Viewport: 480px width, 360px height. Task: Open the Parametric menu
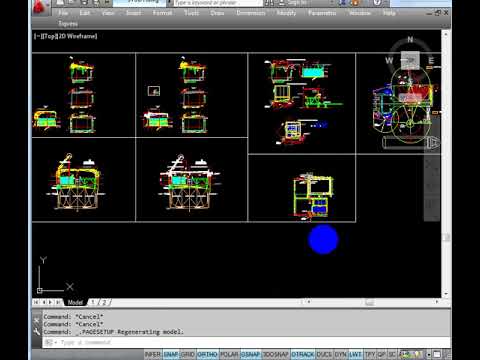tap(322, 13)
